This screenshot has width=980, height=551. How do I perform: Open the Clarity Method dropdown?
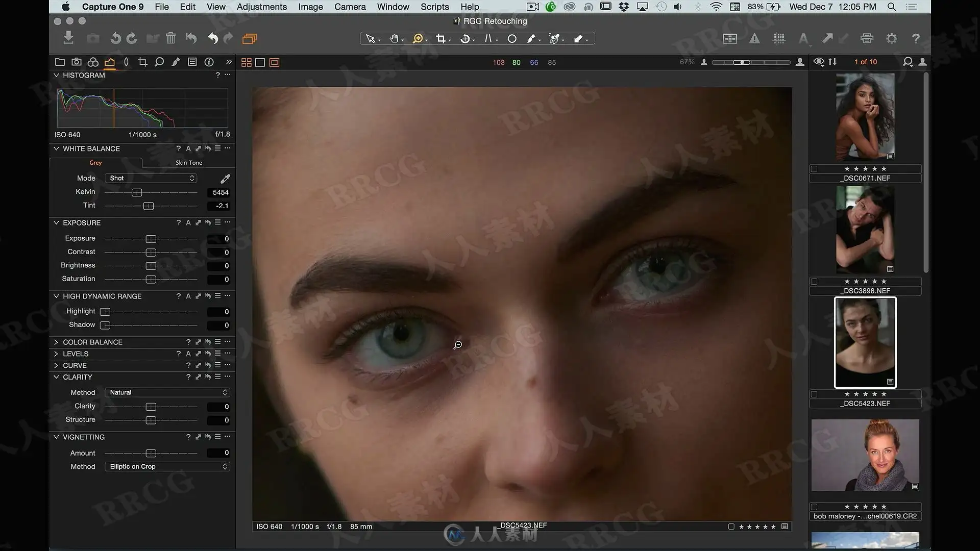(x=167, y=392)
